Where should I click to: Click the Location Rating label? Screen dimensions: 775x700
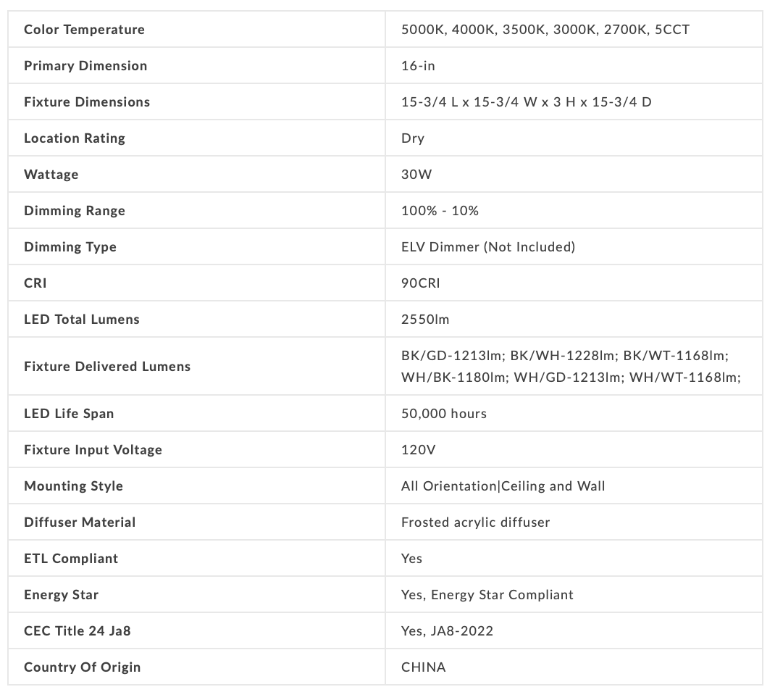(75, 138)
